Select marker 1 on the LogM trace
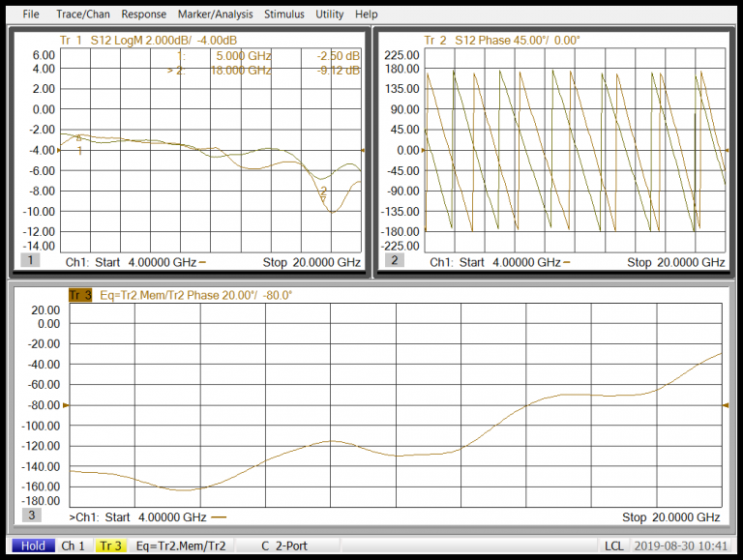Image resolution: width=743 pixels, height=560 pixels. tap(79, 138)
